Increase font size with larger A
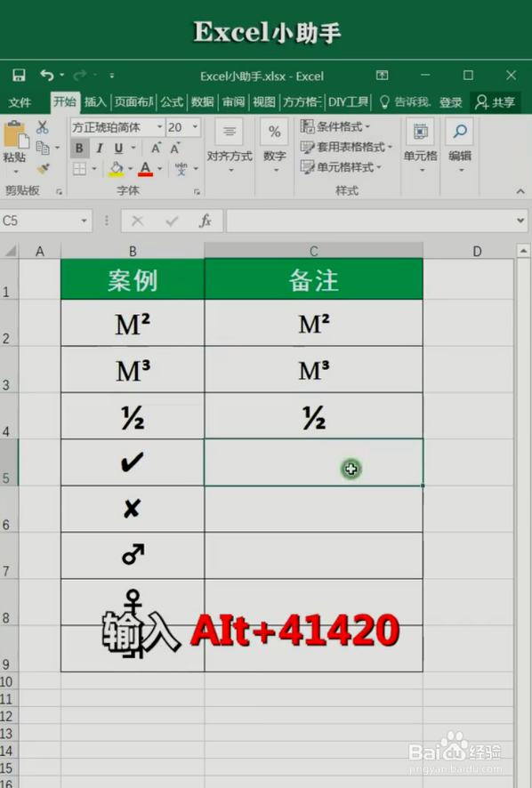 click(x=156, y=149)
